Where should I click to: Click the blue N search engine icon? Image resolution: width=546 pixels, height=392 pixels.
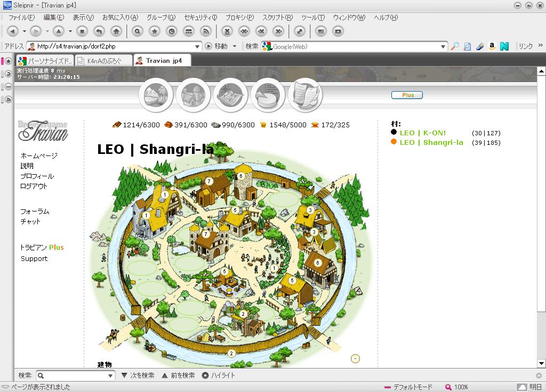[504, 46]
